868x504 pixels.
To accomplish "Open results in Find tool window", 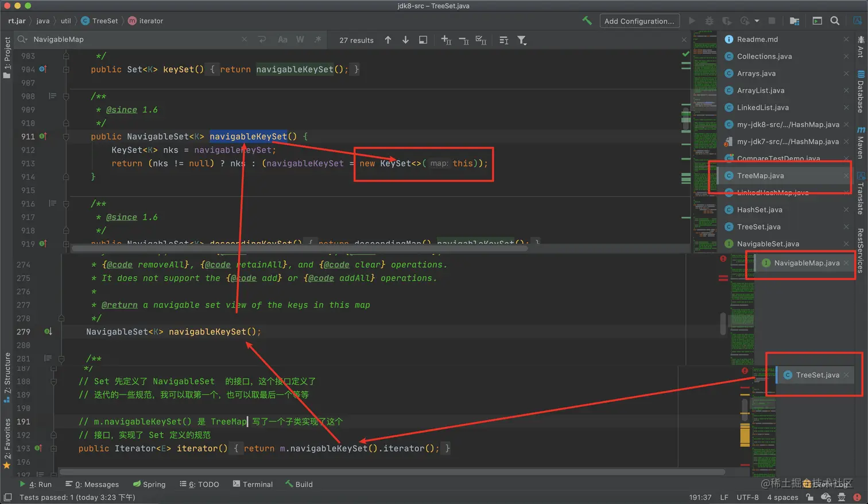I will (x=423, y=40).
